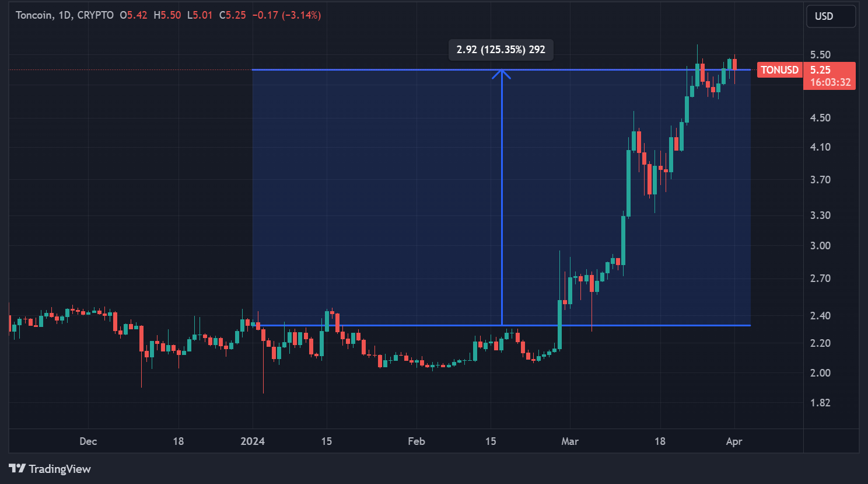Click the 3.30 price axis label
Image resolution: width=868 pixels, height=484 pixels.
[x=820, y=215]
